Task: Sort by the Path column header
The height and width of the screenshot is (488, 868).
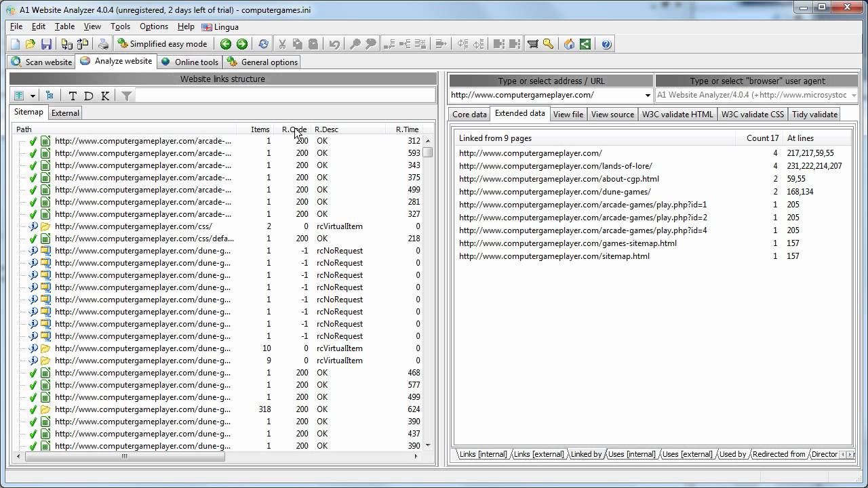Action: point(125,129)
